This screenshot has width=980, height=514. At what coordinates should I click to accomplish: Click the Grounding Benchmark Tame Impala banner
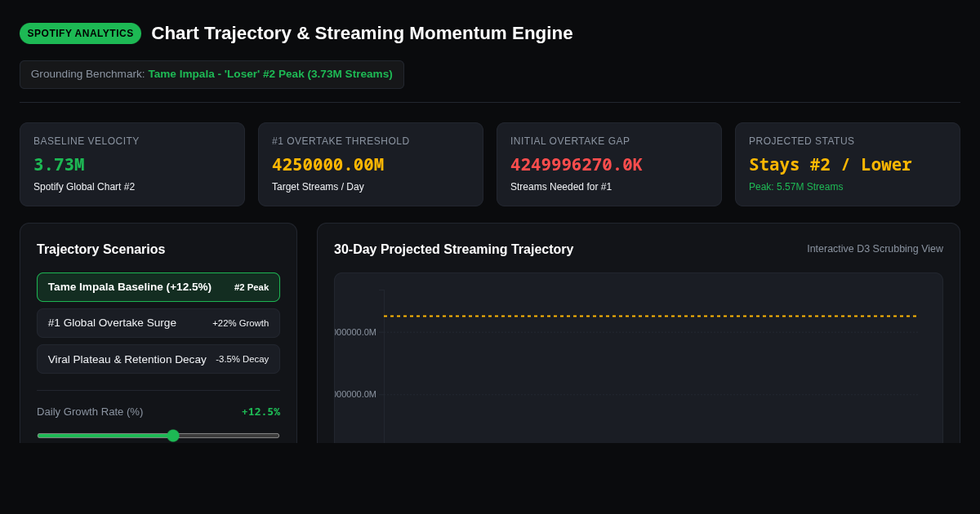[212, 74]
